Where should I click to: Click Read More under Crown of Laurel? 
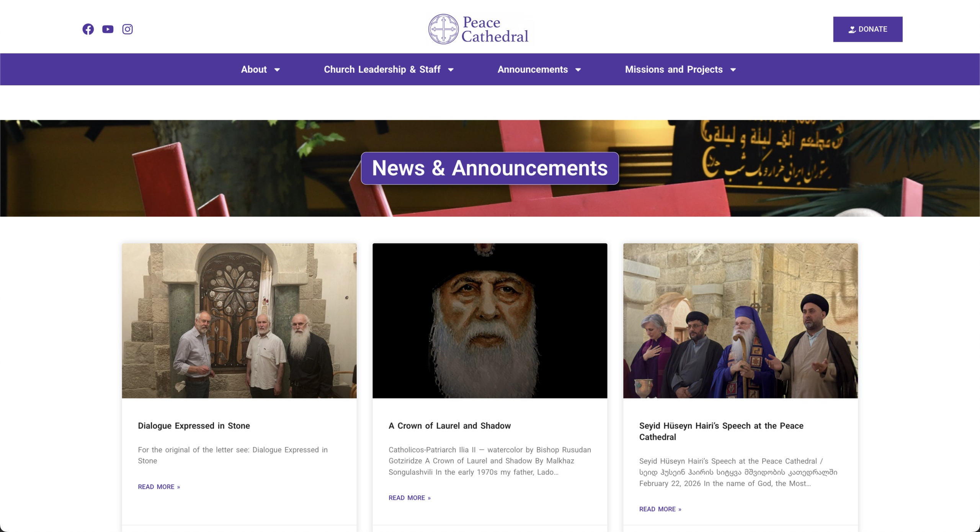pos(409,498)
